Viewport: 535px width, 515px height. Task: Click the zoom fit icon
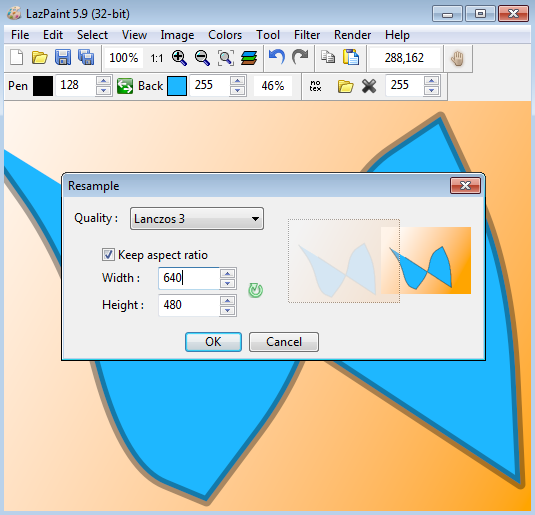(x=226, y=58)
